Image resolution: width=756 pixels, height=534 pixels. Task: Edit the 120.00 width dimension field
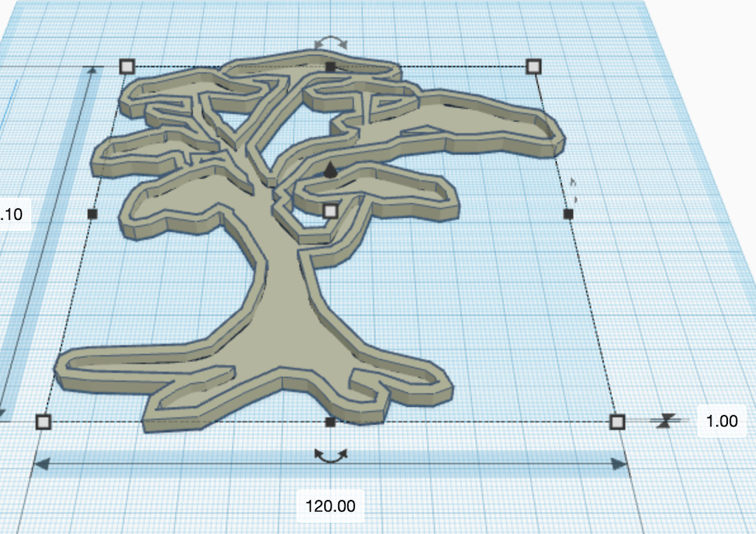[x=330, y=506]
